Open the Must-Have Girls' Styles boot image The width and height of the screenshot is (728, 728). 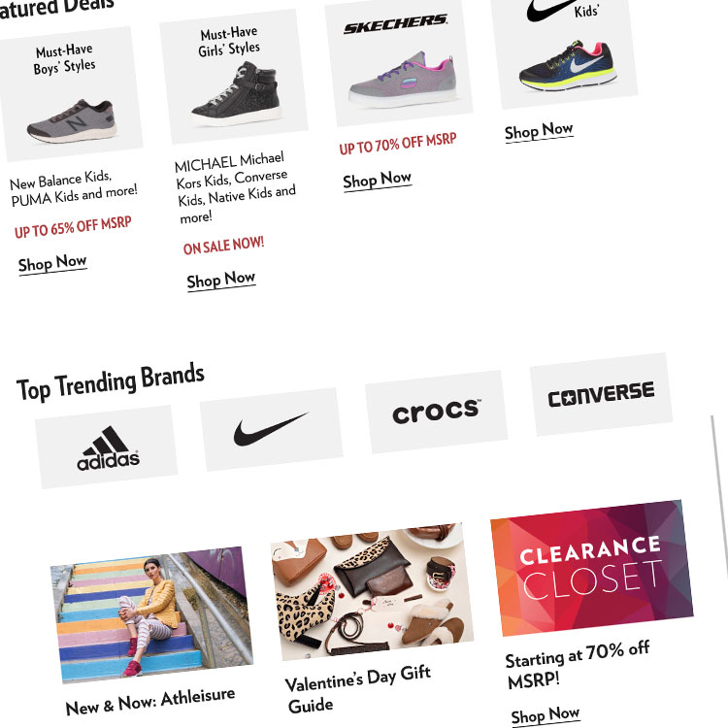pos(234,77)
